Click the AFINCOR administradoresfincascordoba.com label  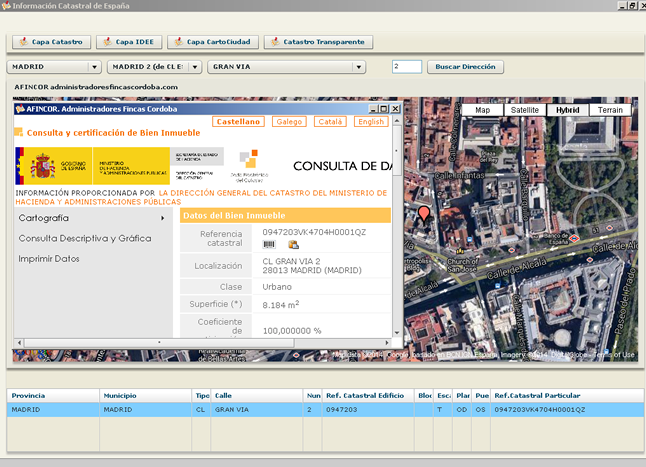(x=96, y=87)
